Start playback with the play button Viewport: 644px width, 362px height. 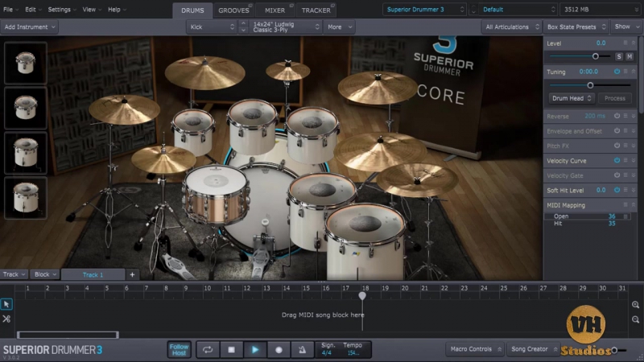pyautogui.click(x=255, y=350)
